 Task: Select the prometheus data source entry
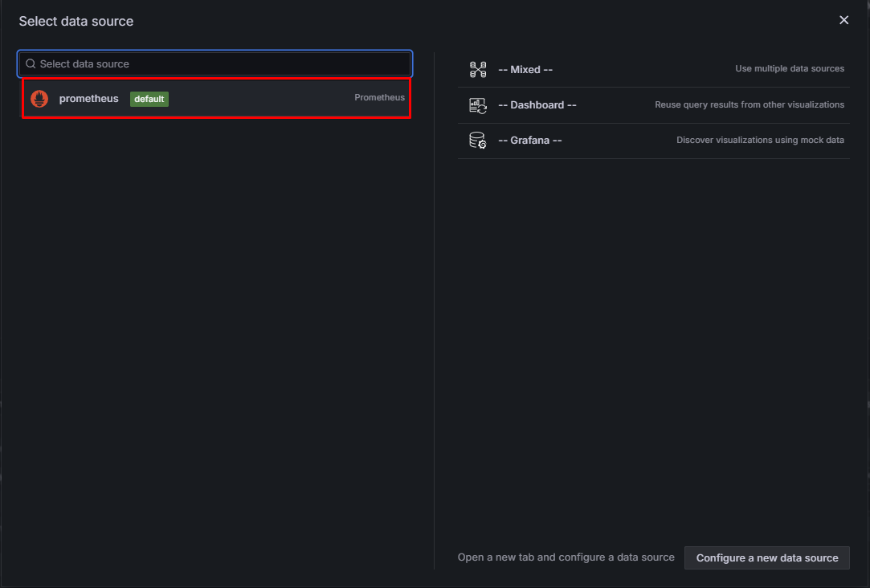(214, 98)
